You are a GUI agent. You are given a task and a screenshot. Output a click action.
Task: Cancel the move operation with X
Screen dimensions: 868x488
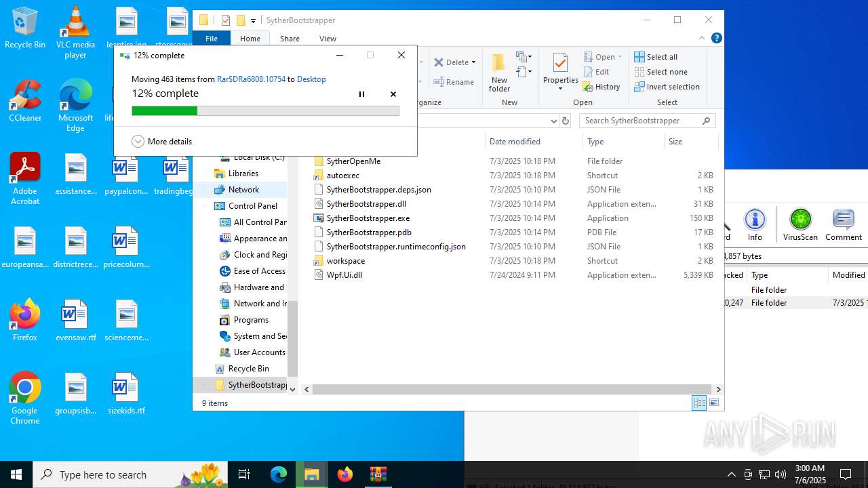[x=393, y=94]
